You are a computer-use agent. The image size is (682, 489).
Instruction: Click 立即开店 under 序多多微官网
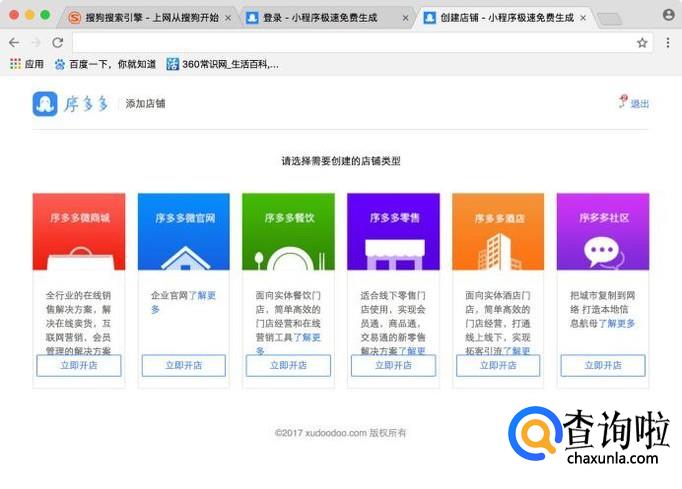(184, 365)
